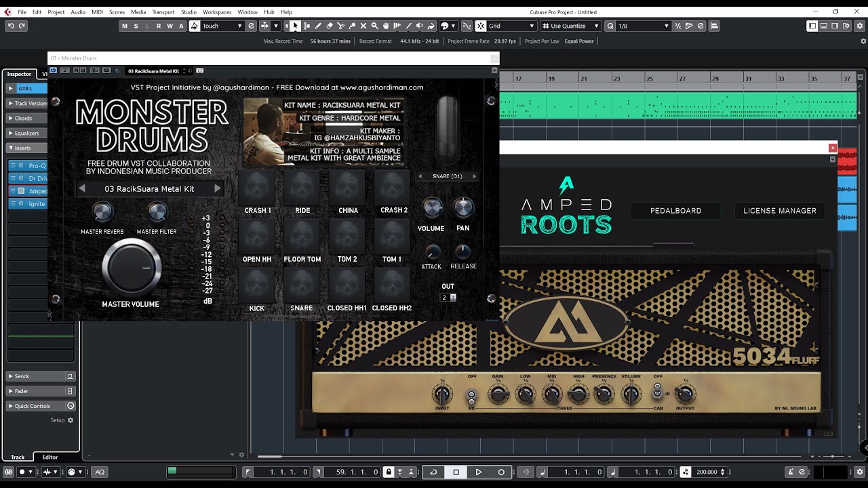868x488 pixels.
Task: Click the camera snapshot icon in Monster Drum
Action: [x=200, y=70]
